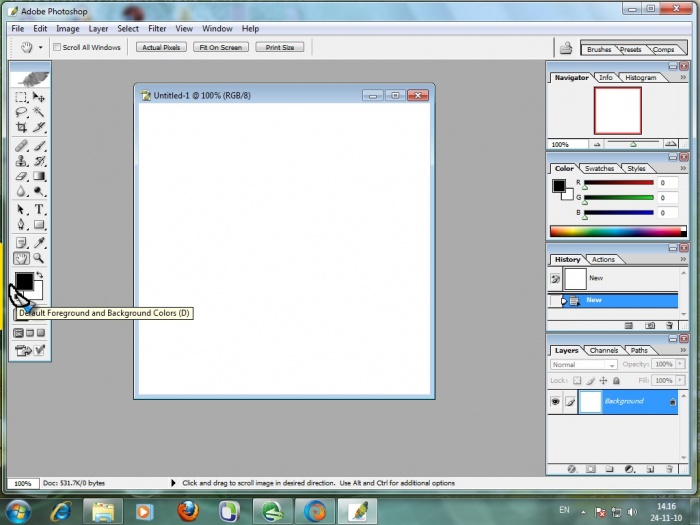Open the Actions tab
This screenshot has width=700, height=525.
[x=603, y=259]
